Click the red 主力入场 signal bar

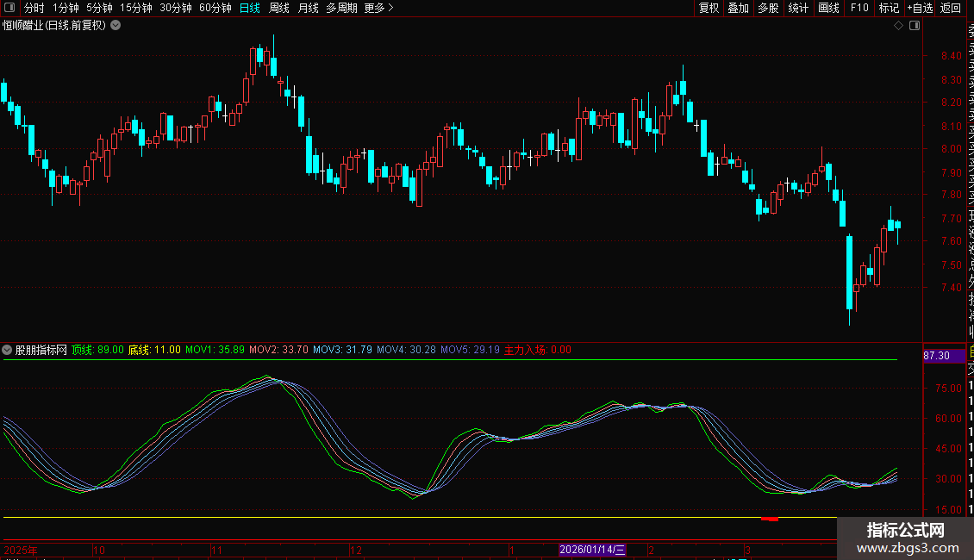tap(770, 519)
